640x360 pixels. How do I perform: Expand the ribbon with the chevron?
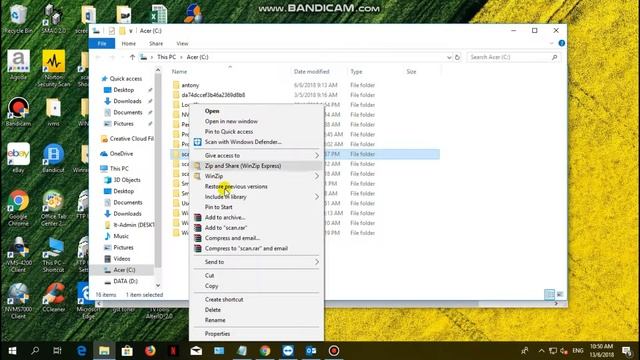pyautogui.click(x=551, y=43)
